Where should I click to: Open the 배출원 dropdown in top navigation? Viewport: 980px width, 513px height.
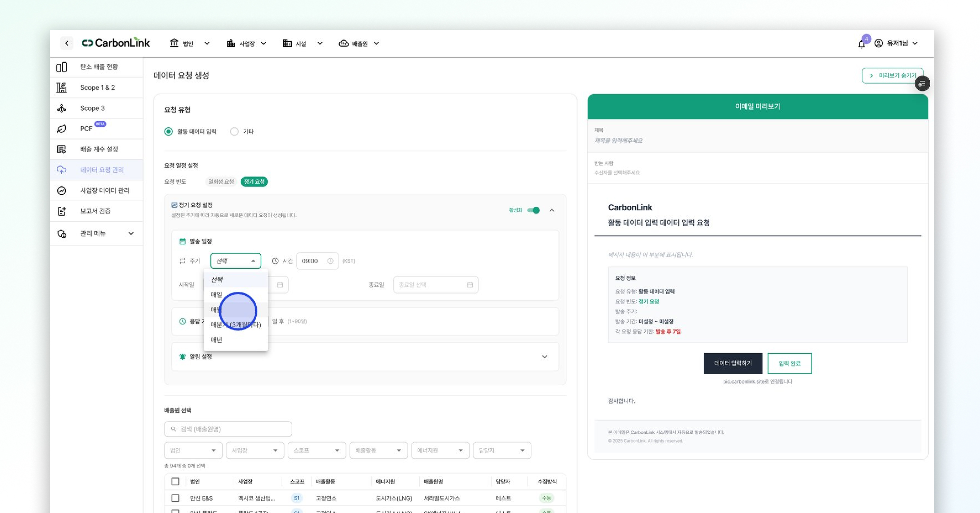[359, 43]
